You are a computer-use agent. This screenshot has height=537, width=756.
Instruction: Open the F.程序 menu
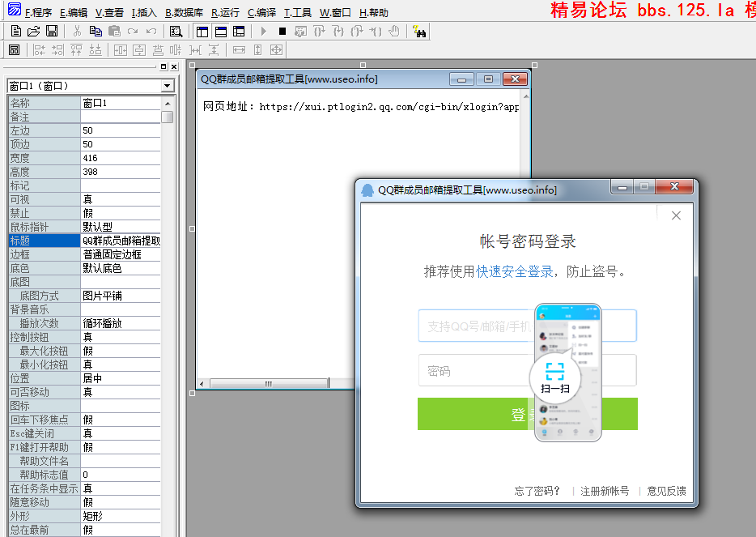(x=37, y=13)
